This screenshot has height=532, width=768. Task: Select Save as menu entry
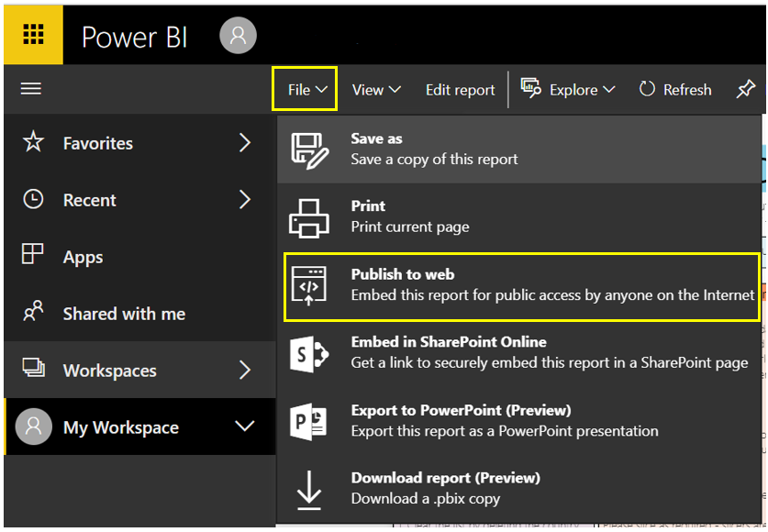pyautogui.click(x=518, y=150)
